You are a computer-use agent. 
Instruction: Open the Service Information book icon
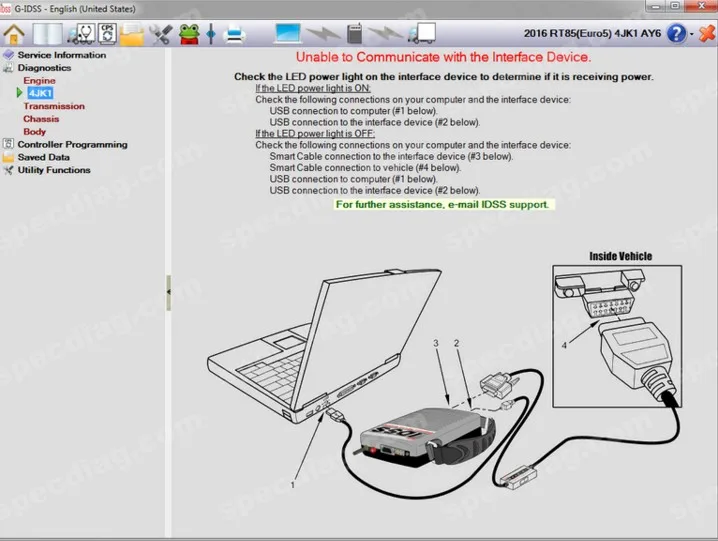tap(48, 34)
